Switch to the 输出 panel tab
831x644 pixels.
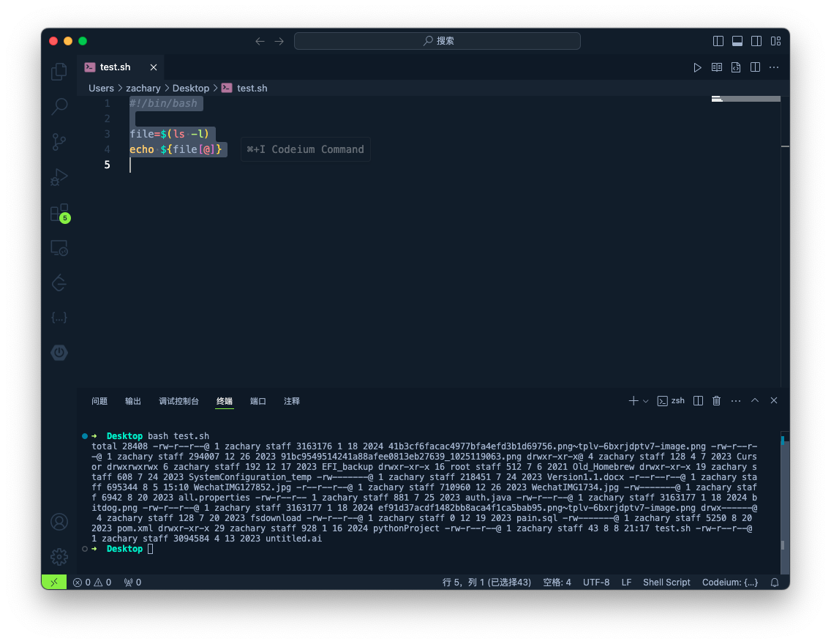click(133, 401)
